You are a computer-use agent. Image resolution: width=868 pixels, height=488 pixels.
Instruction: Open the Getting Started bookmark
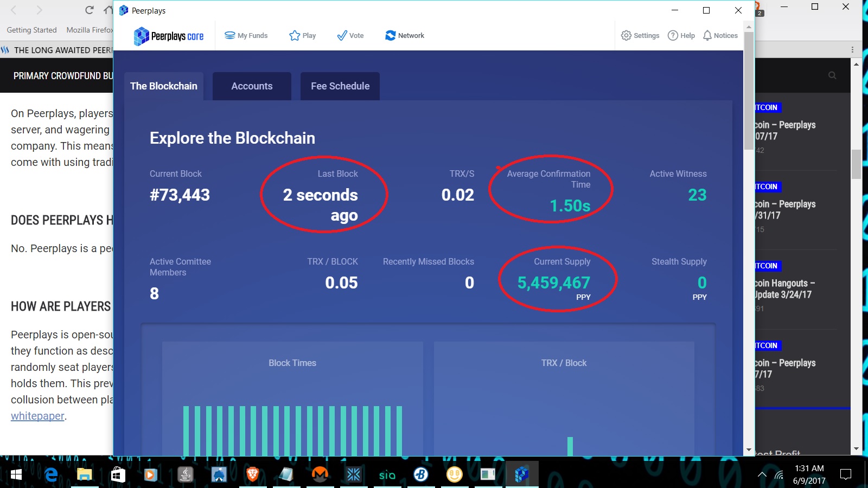click(31, 30)
